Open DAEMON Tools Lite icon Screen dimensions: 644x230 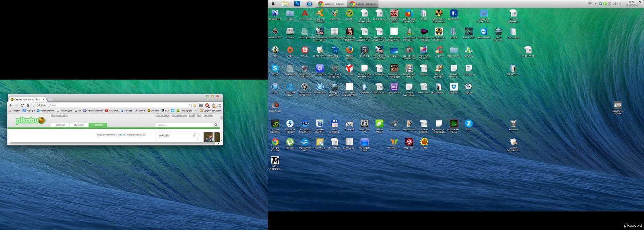pos(290,126)
